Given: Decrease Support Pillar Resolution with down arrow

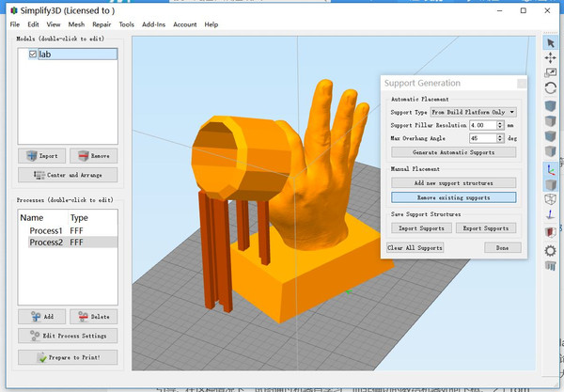Looking at the screenshot, I should (x=500, y=127).
